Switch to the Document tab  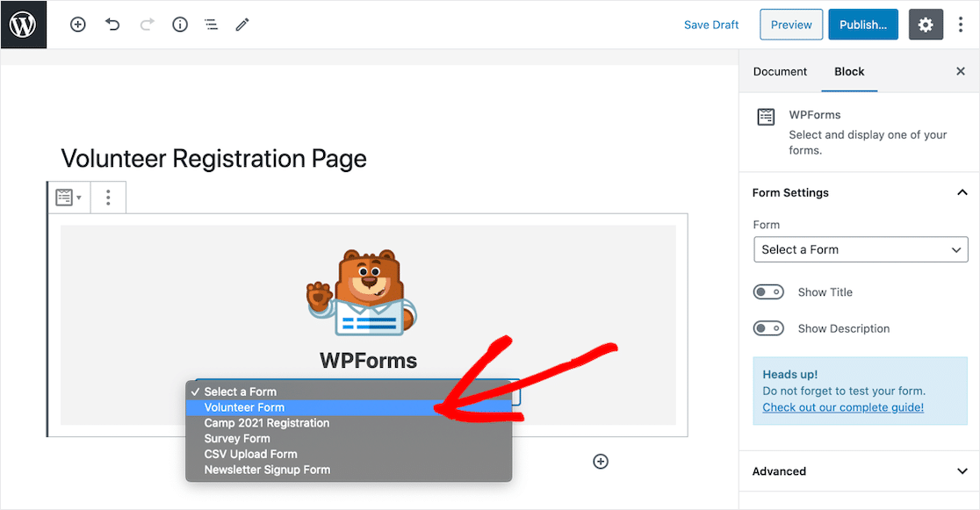point(780,71)
